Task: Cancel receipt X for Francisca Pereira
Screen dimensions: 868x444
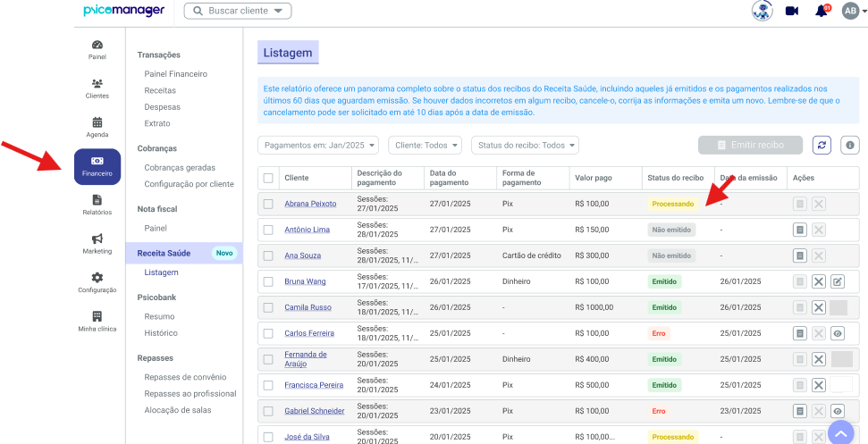Action: tap(819, 385)
